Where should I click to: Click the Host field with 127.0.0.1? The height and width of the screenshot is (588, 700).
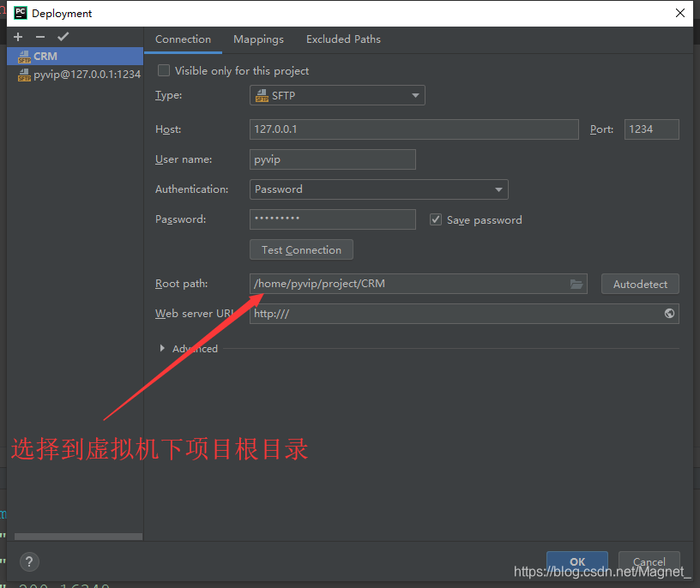pyautogui.click(x=413, y=129)
